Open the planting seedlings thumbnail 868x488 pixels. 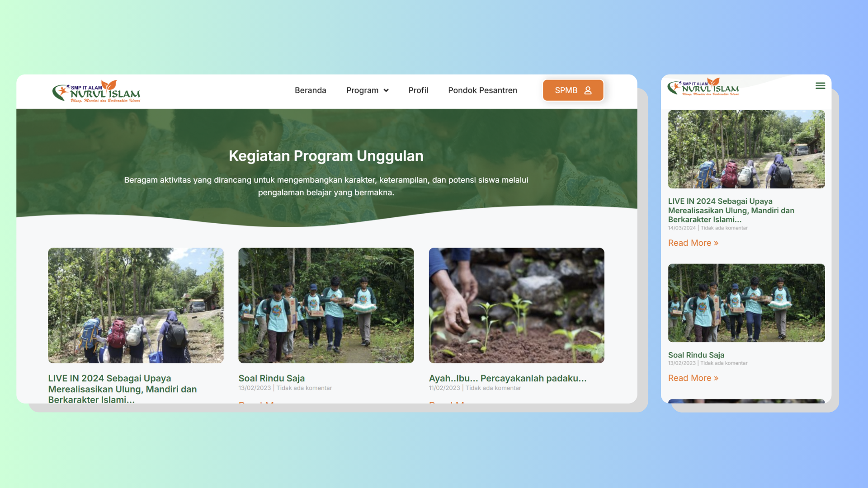coord(516,305)
